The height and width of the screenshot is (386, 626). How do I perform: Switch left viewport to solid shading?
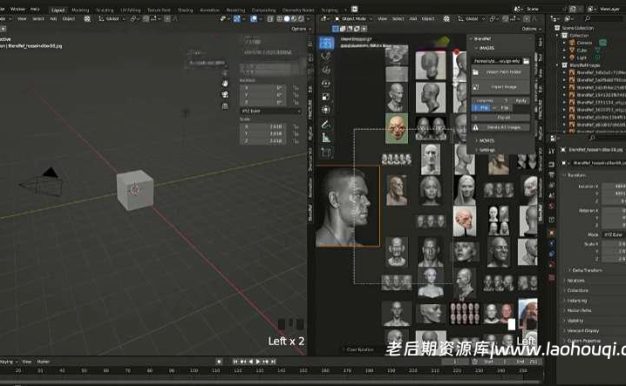(287, 19)
